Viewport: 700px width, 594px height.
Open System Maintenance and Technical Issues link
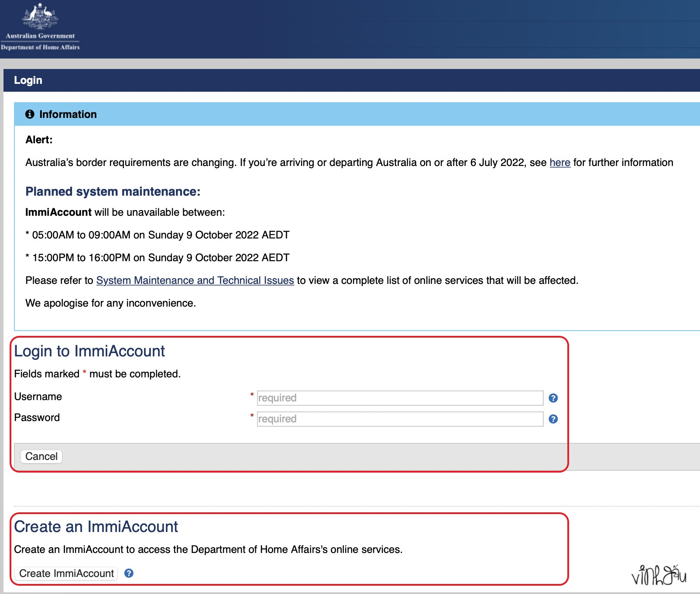pyautogui.click(x=195, y=280)
